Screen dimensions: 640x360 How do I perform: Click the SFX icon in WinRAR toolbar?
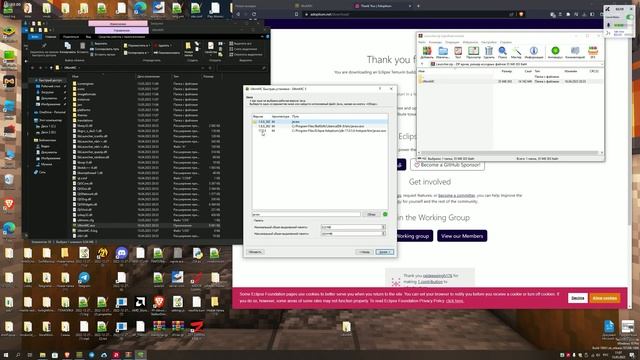593,52
